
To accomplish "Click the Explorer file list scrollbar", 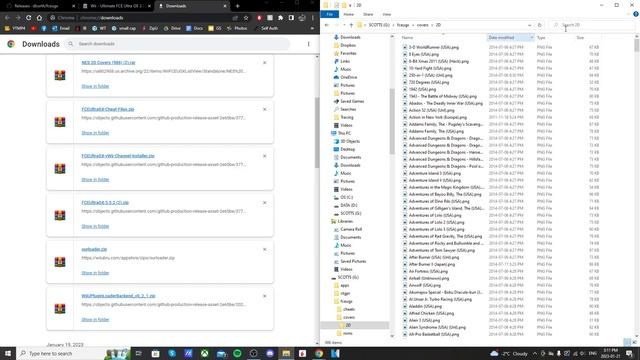I will click(x=637, y=45).
